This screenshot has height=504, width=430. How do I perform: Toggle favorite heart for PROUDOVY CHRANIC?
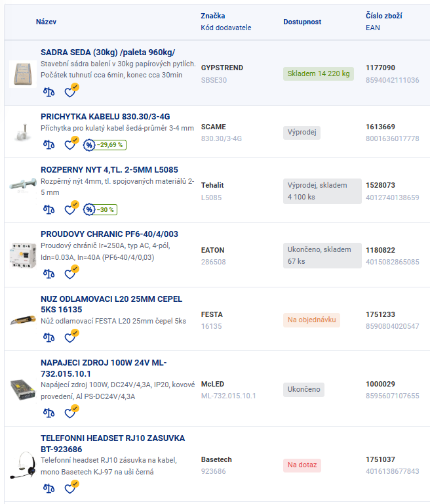[71, 272]
